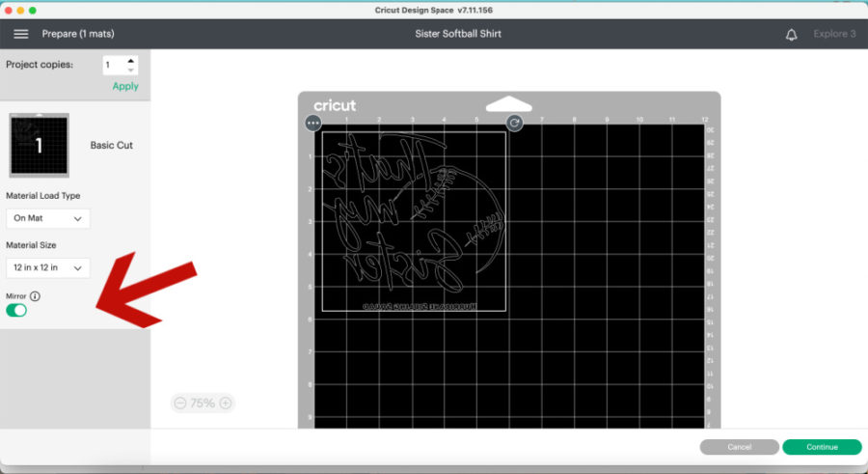Click the three-dot options handle on design

pyautogui.click(x=312, y=124)
